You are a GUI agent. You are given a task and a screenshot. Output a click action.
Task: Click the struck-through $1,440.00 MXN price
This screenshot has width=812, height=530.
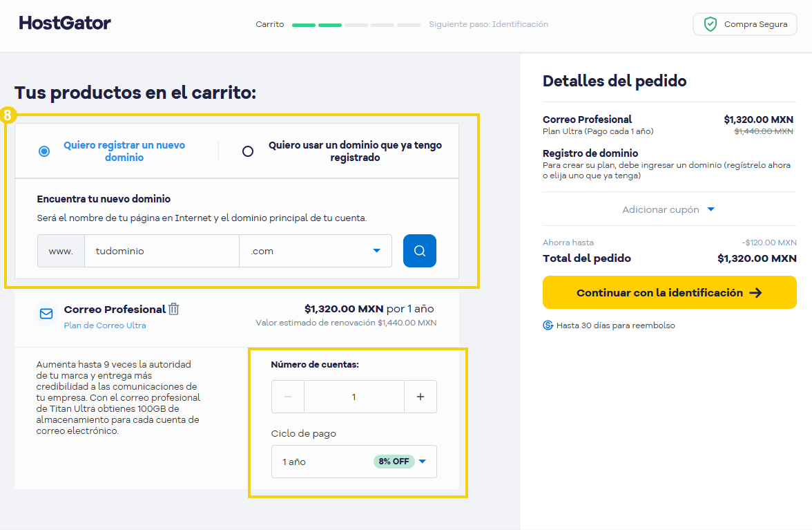[x=764, y=131]
